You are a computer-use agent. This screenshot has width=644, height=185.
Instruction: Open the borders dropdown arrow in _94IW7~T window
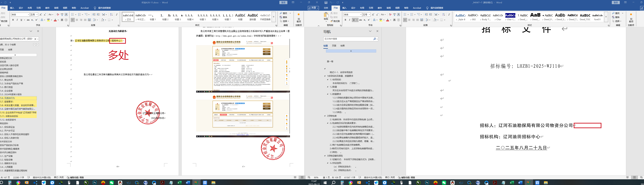point(445,20)
